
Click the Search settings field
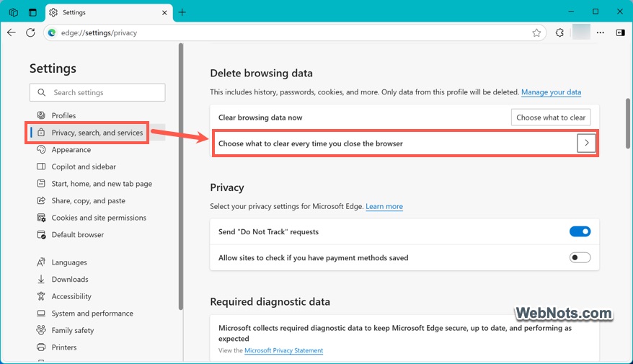coord(97,92)
